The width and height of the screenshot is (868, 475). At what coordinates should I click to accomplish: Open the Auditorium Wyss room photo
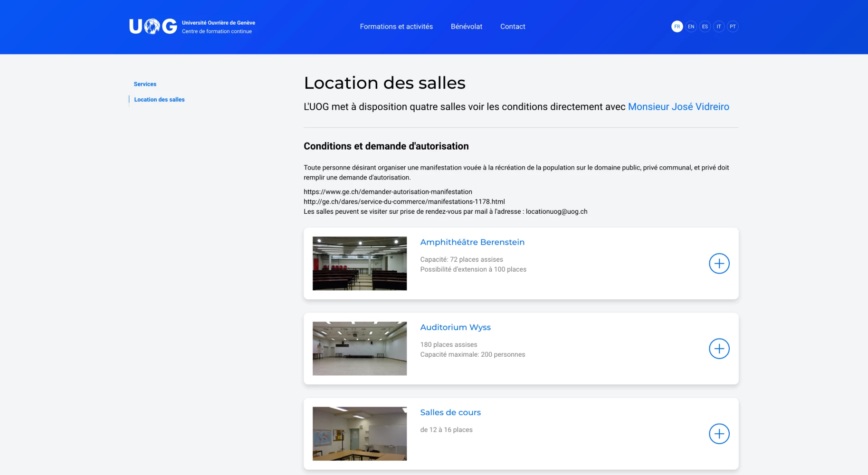(x=360, y=349)
